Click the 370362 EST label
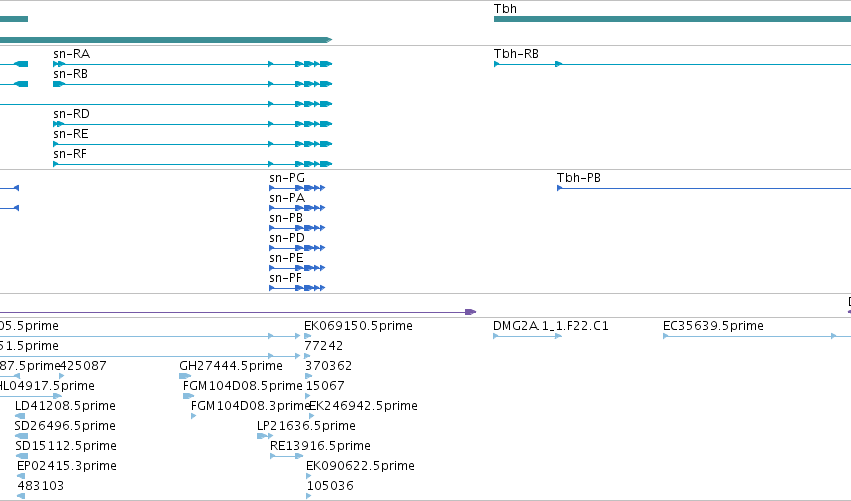This screenshot has height=501, width=851. coord(328,366)
